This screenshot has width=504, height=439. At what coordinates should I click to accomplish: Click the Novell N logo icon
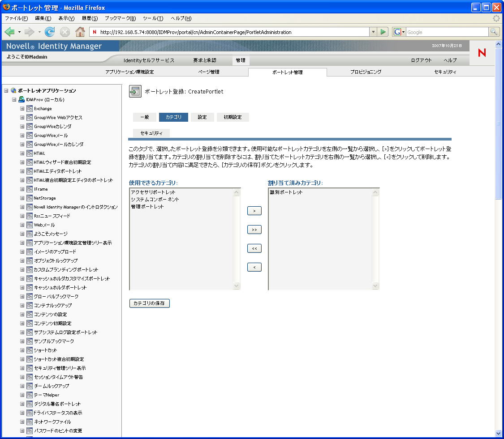click(482, 53)
